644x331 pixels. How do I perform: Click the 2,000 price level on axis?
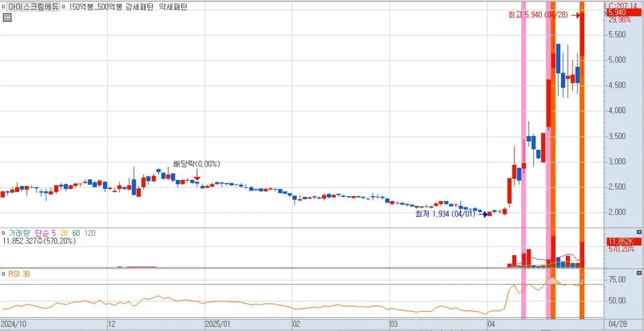[x=617, y=212]
